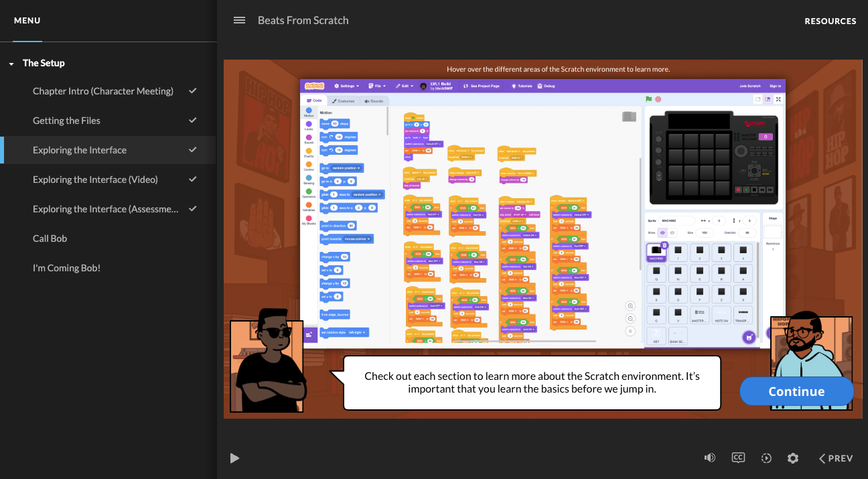The width and height of the screenshot is (868, 479).
Task: Open the 'go to random position' block dropdown
Action: coord(347,167)
